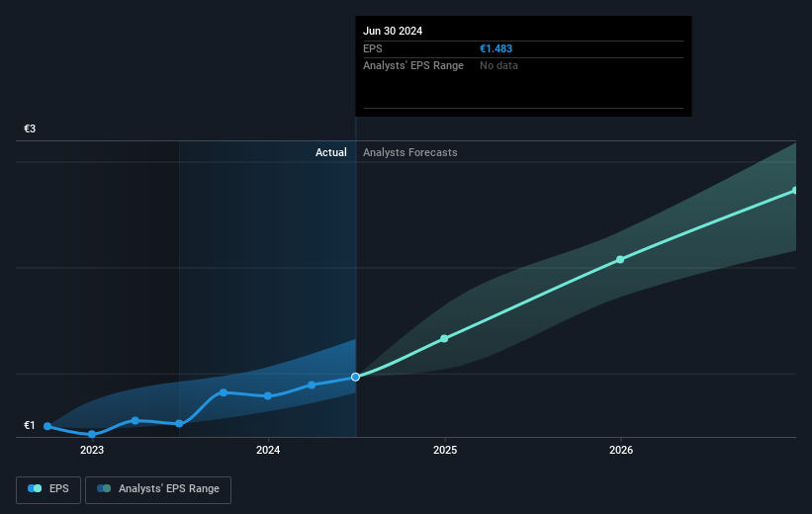812x514 pixels.
Task: Click the €3 y-axis label
Action: [30, 128]
